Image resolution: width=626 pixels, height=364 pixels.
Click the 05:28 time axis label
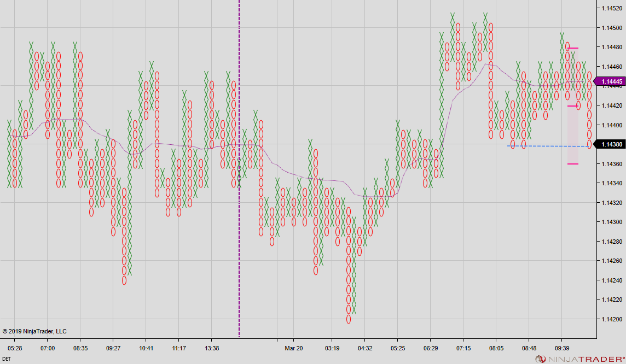[x=14, y=348]
